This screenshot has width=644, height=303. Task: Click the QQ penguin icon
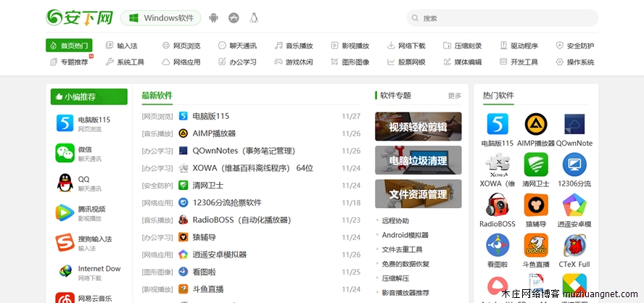[65, 183]
